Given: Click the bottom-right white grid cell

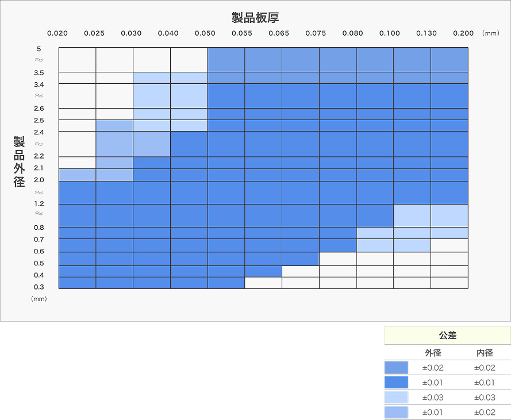Looking at the screenshot, I should pyautogui.click(x=449, y=283).
